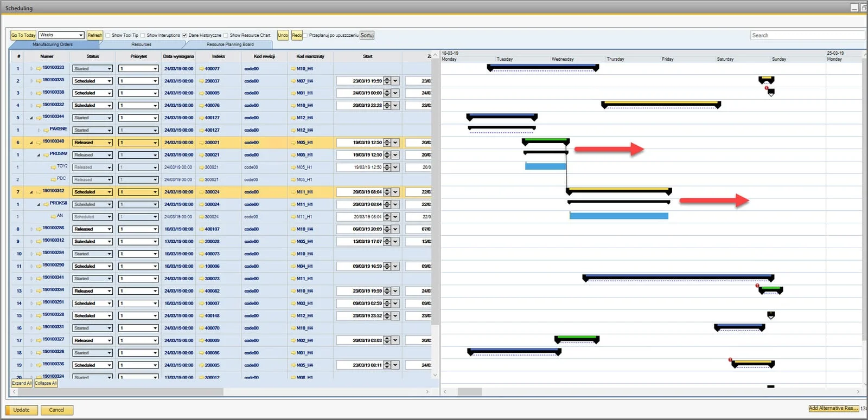Open link arrow beside order 190100333
This screenshot has height=420, width=868.
39,69
